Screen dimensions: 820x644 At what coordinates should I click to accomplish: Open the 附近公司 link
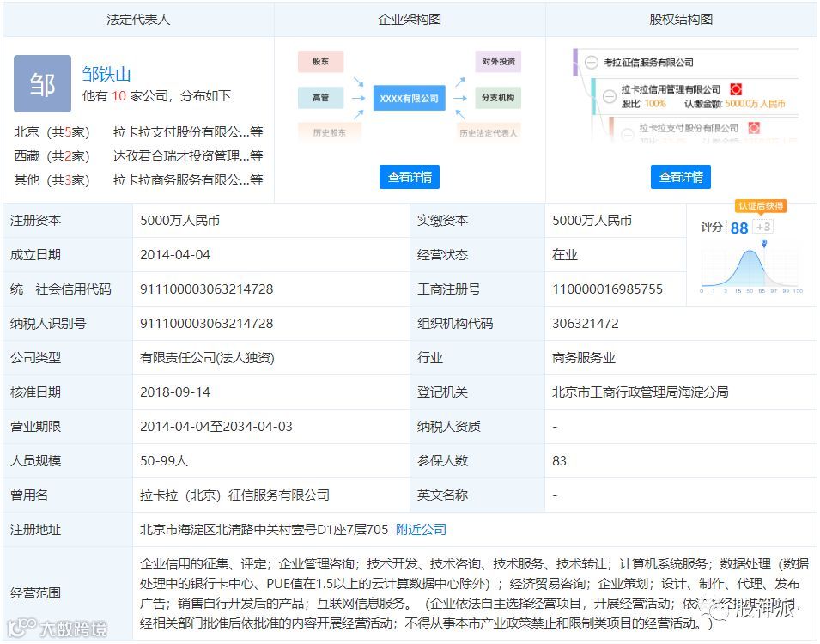coord(421,530)
